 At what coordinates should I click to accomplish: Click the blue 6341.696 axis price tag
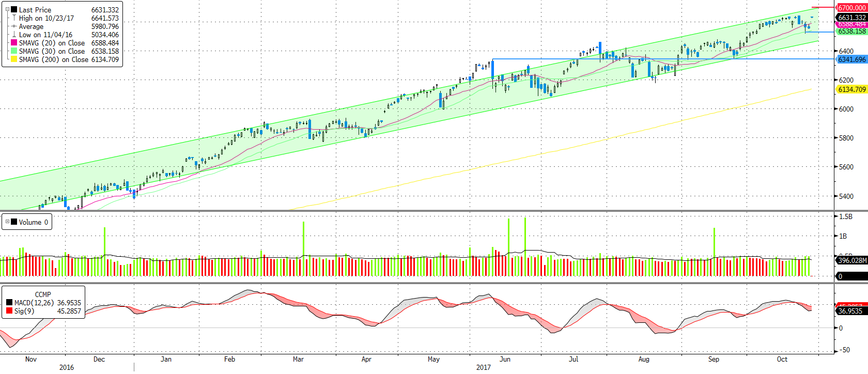(851, 59)
